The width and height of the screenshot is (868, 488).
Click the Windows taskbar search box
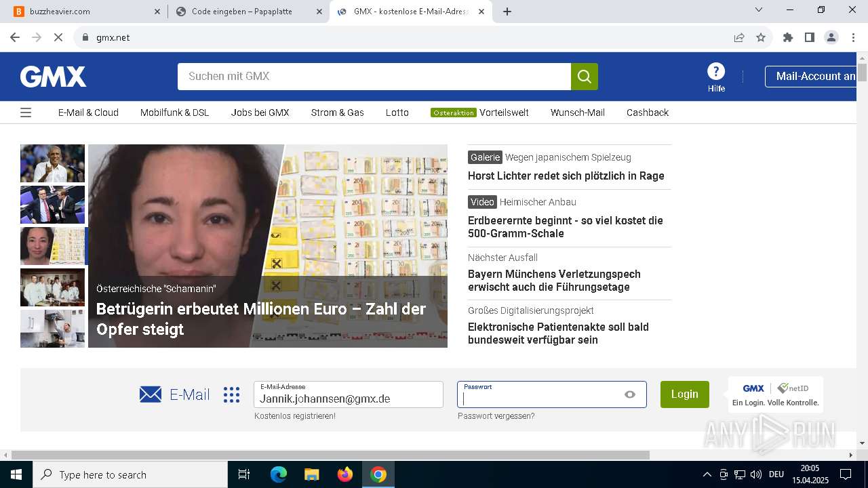click(130, 474)
